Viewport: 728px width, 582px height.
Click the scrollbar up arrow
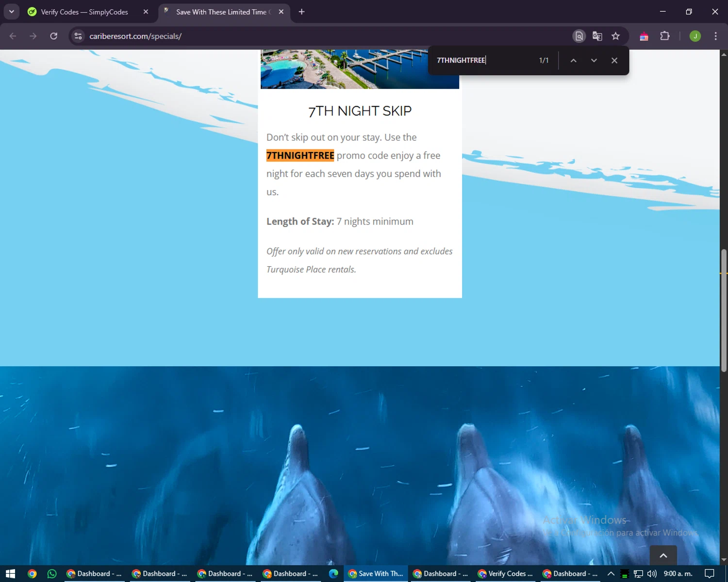724,54
